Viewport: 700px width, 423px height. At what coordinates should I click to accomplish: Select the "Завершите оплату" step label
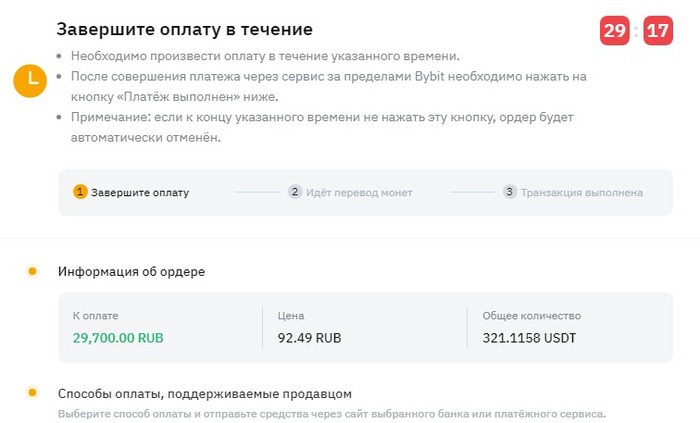[140, 193]
